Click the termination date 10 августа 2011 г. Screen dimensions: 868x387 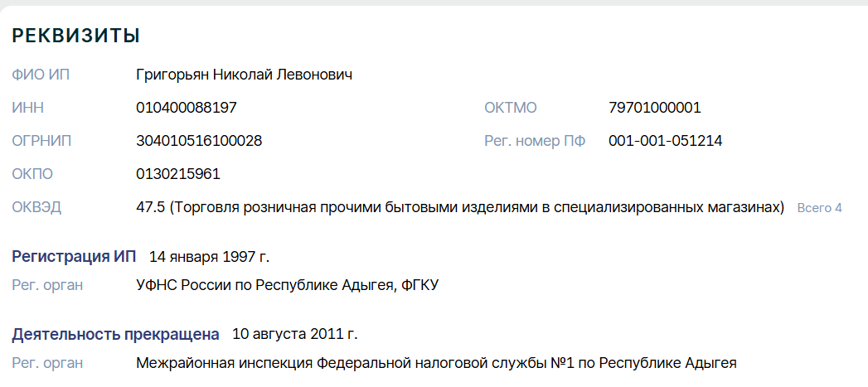pyautogui.click(x=294, y=334)
